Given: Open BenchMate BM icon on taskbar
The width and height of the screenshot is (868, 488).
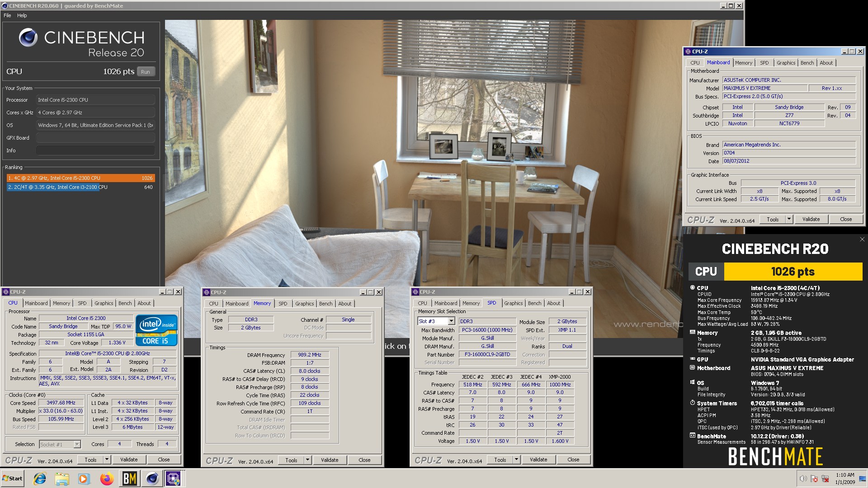Looking at the screenshot, I should [130, 479].
